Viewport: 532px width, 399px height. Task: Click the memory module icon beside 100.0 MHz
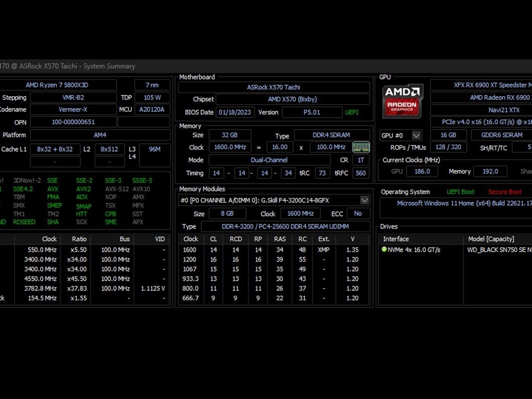(x=361, y=147)
